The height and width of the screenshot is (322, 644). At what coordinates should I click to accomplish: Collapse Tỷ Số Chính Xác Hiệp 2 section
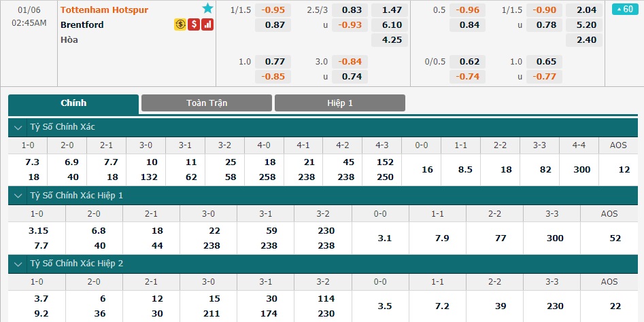point(18,264)
